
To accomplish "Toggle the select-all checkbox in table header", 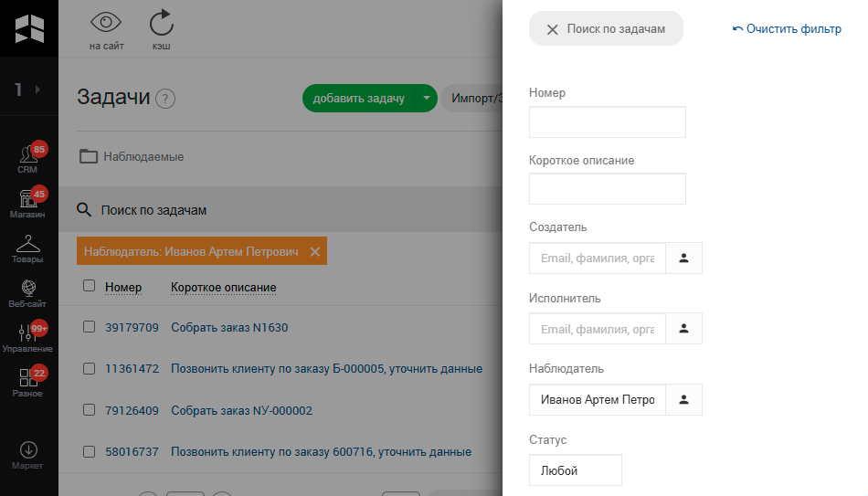I will [x=89, y=286].
